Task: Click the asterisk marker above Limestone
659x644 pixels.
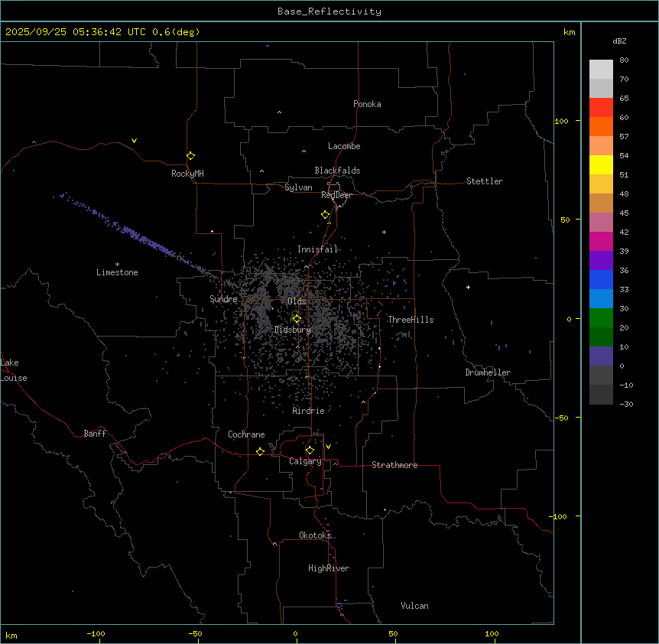Action: [x=117, y=264]
